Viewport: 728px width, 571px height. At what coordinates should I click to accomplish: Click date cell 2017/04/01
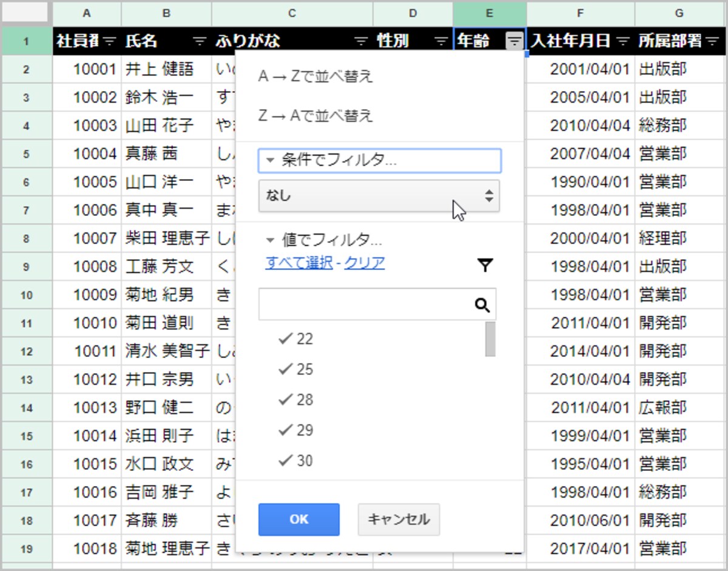point(581,549)
